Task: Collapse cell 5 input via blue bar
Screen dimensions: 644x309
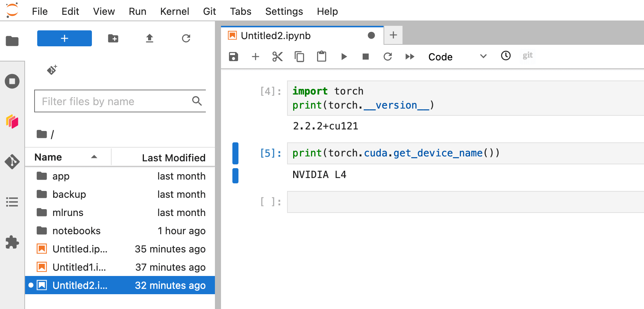Action: click(235, 153)
